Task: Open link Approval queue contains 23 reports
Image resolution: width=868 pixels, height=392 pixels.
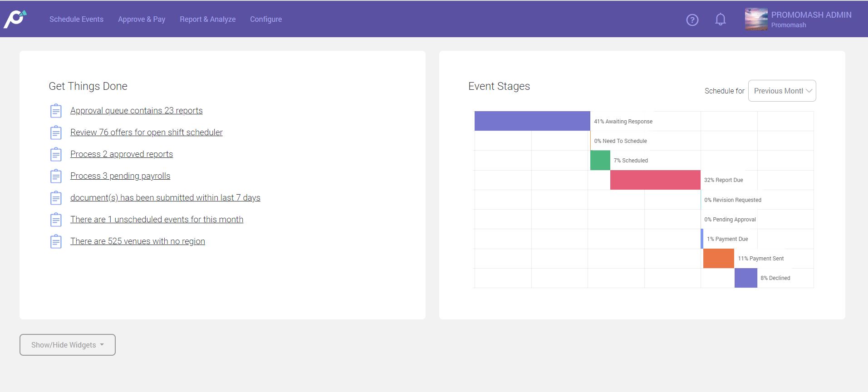Action: [x=136, y=111]
